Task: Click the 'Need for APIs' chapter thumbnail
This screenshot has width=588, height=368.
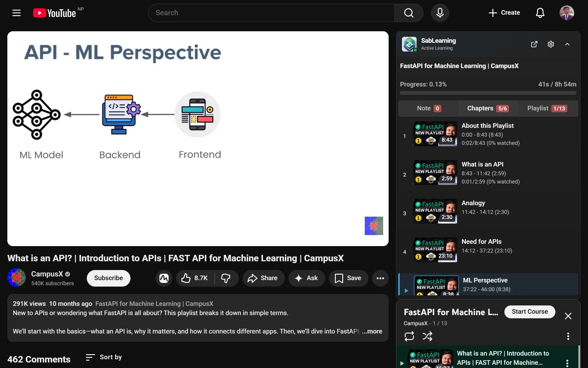Action: (x=435, y=250)
